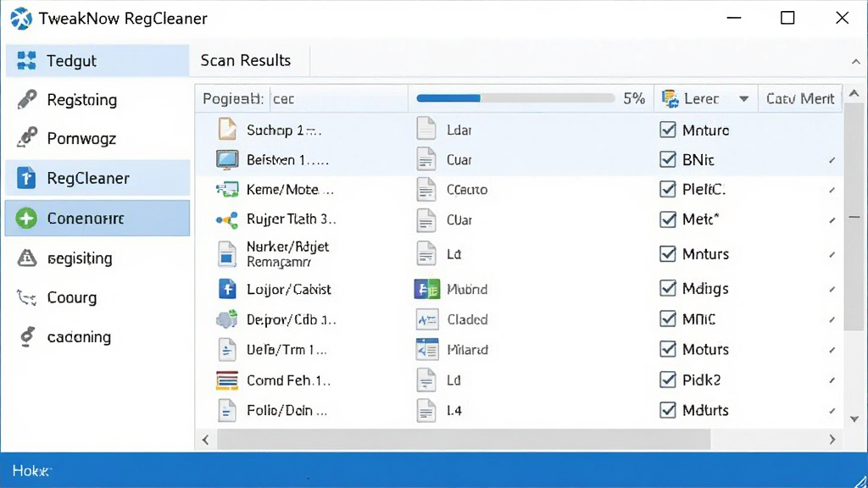Click the Coourg sidebar icon
The height and width of the screenshot is (488, 868).
(x=26, y=297)
